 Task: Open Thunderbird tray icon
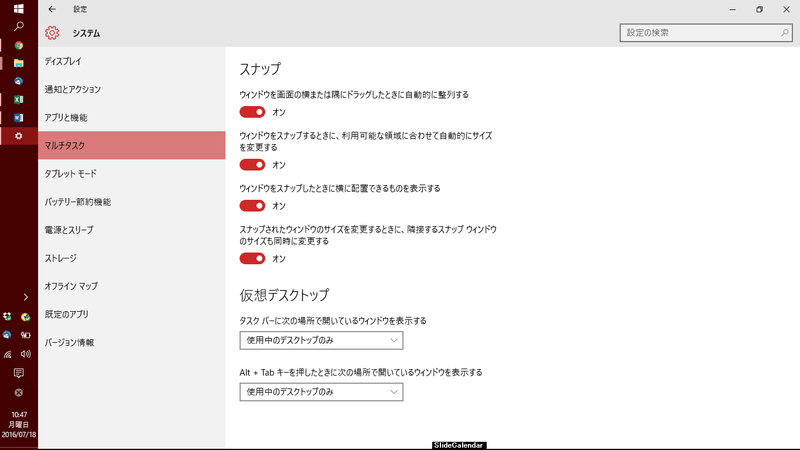pyautogui.click(x=7, y=335)
